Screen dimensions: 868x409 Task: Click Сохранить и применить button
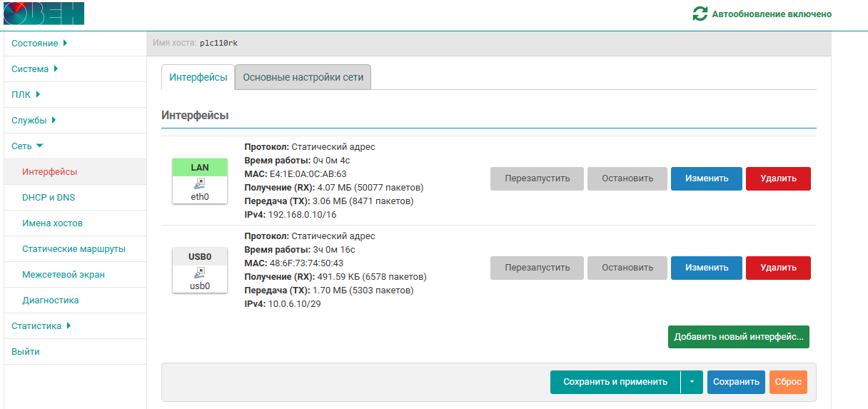coord(615,382)
